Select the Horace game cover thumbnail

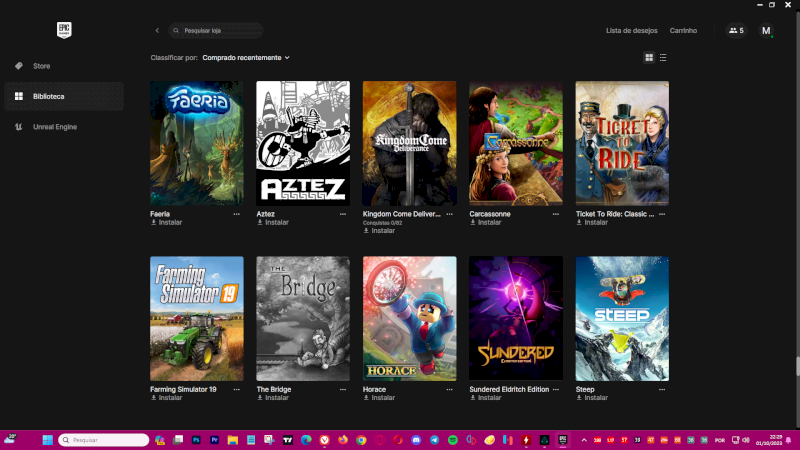(409, 318)
